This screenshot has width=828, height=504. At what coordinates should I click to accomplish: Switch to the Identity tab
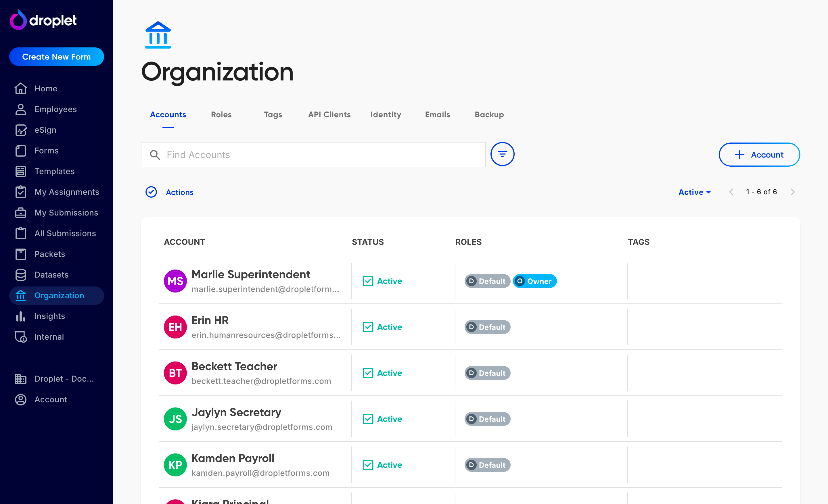386,114
